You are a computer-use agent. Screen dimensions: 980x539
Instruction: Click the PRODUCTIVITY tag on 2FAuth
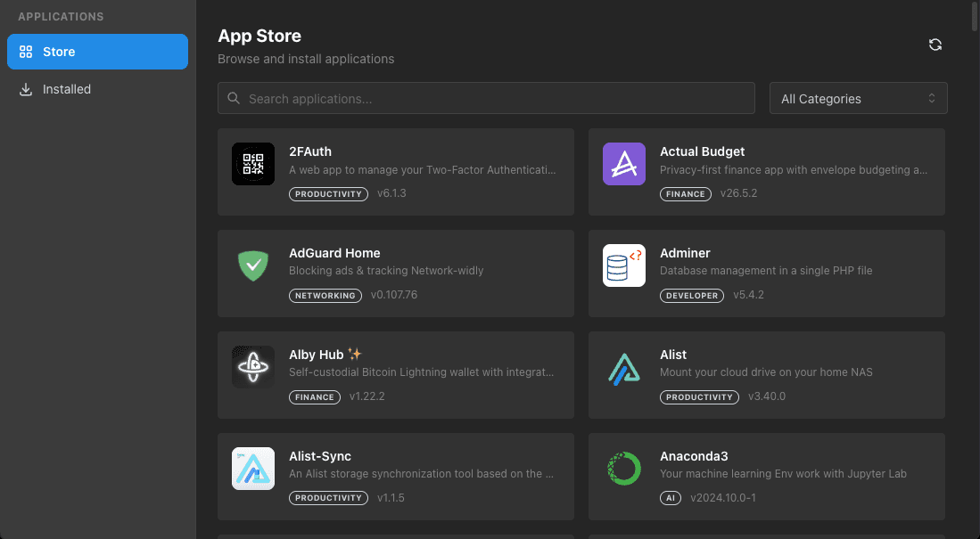(328, 194)
